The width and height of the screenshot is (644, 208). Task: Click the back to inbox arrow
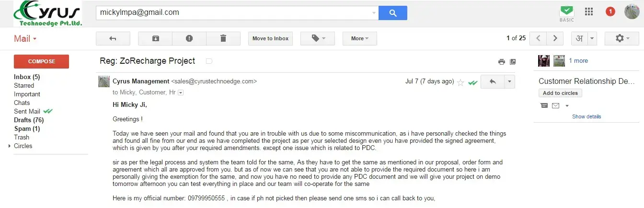(113, 38)
